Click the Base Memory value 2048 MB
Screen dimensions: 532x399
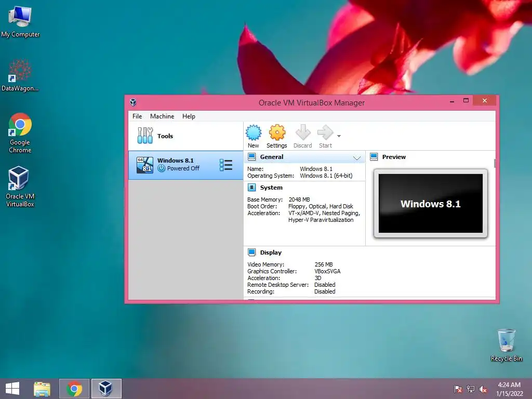[x=299, y=199]
